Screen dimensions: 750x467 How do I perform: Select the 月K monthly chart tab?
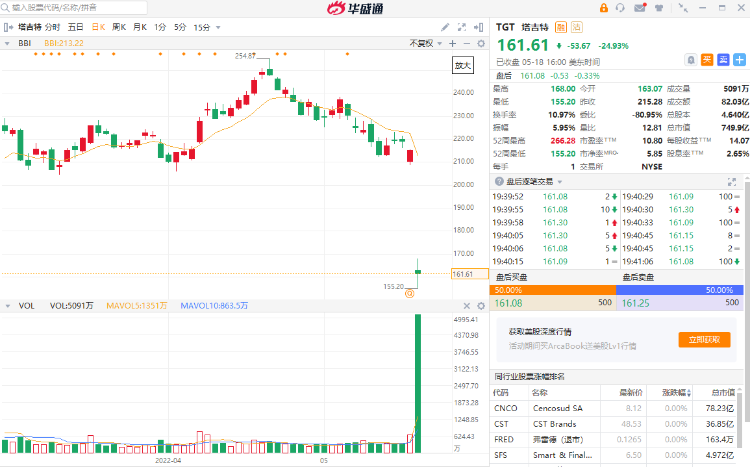click(139, 27)
